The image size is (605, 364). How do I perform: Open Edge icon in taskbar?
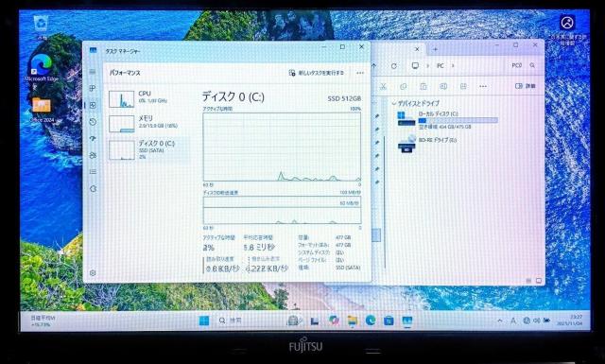pyautogui.click(x=371, y=321)
